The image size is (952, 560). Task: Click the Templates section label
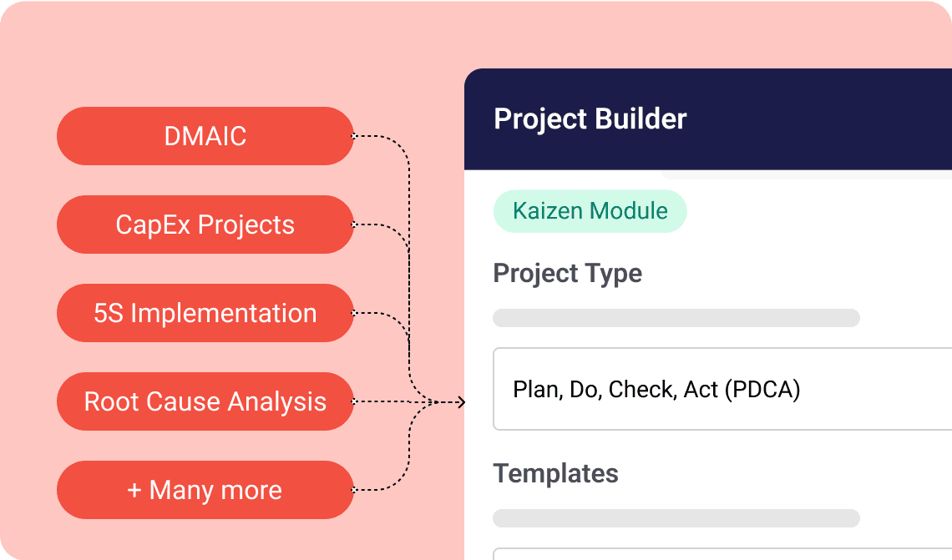point(555,473)
